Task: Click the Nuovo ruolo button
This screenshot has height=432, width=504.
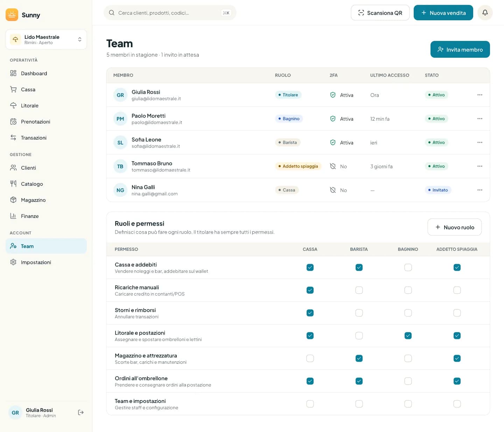Action: click(x=454, y=227)
